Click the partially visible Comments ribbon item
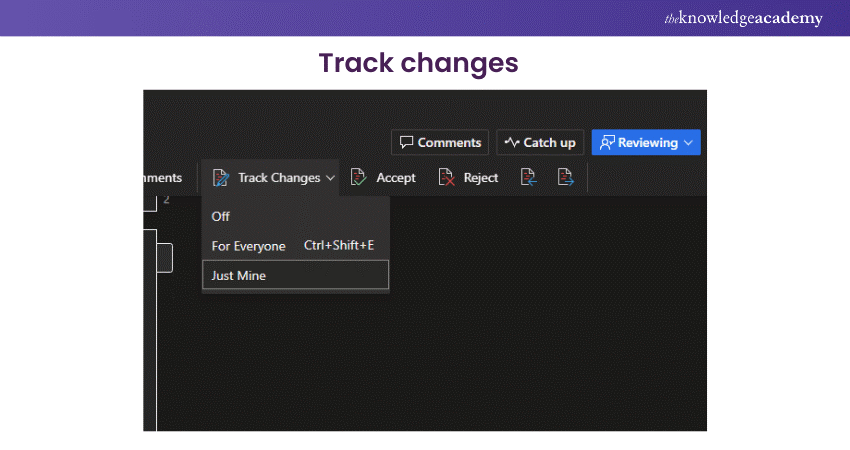Viewport: 850px width, 450px height. (x=162, y=178)
